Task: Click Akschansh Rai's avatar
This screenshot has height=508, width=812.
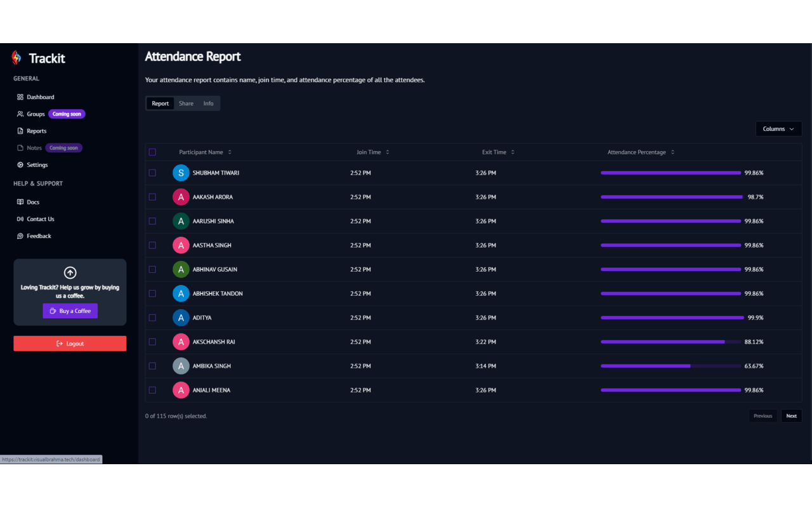Action: coord(181,342)
